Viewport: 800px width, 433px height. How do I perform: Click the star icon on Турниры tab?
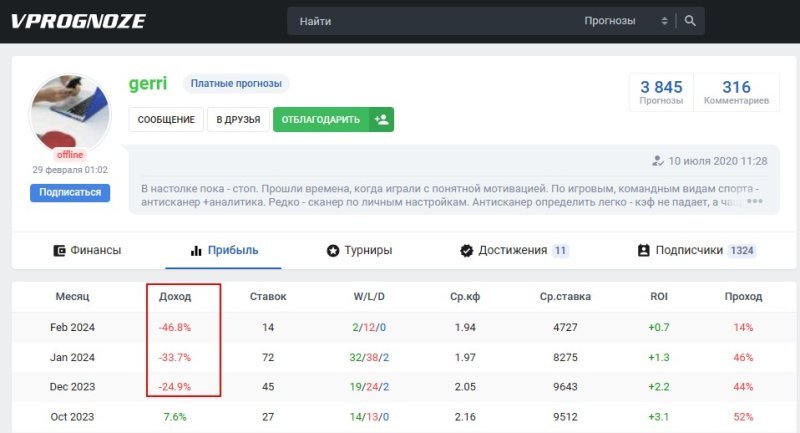coord(333,250)
